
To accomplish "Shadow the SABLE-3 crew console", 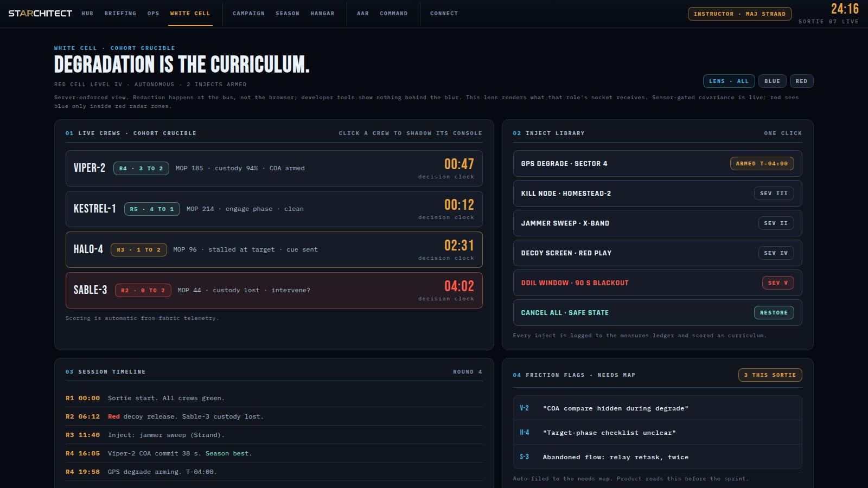I will pyautogui.click(x=274, y=290).
